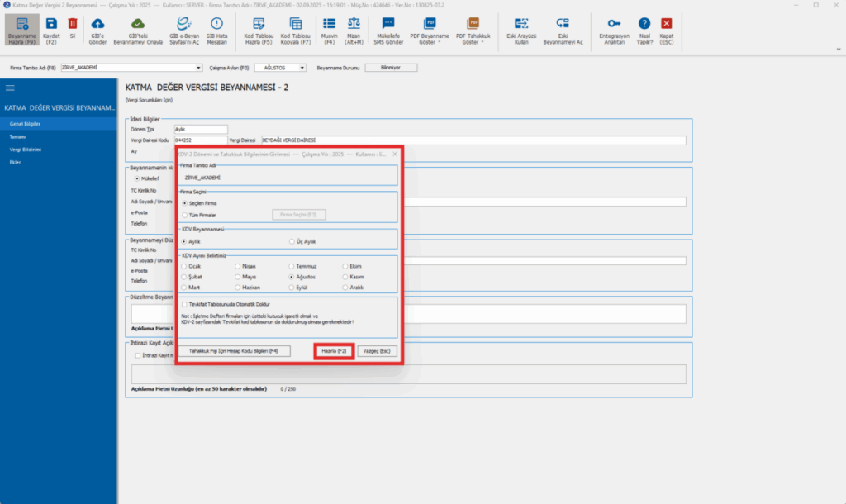Click Vergi Dairesi BEYDAĞI field
This screenshot has height=504, width=846.
tap(473, 140)
